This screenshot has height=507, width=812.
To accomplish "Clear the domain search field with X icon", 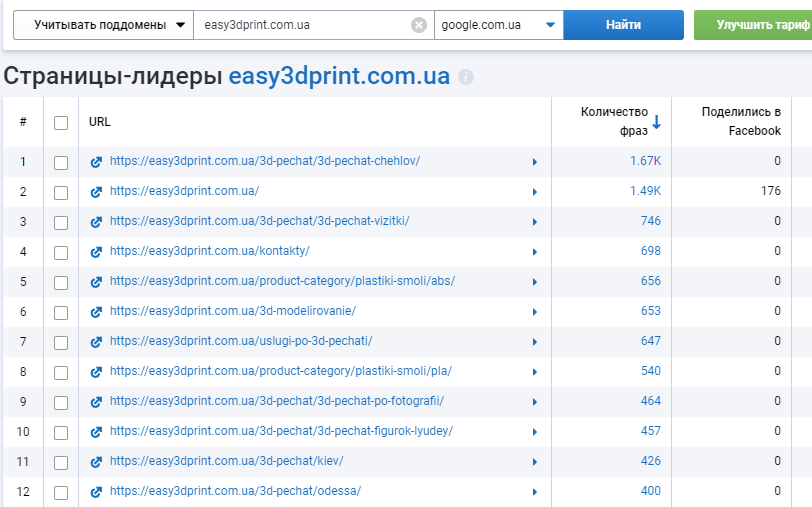I will 419,25.
